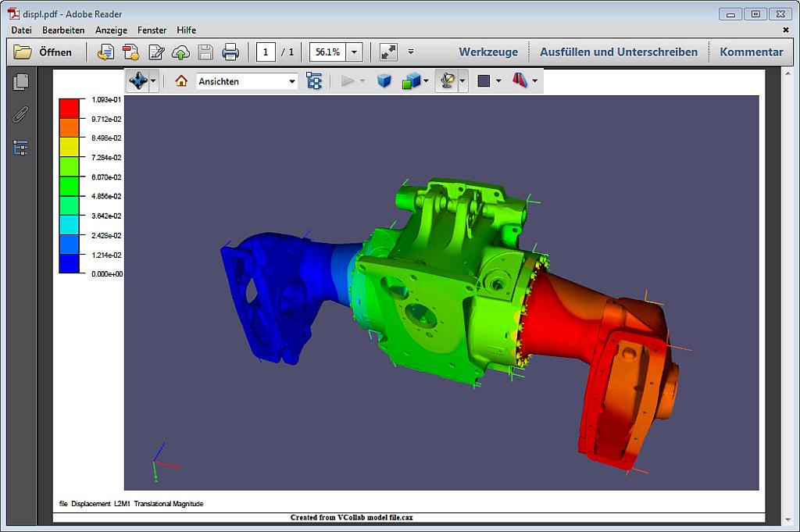
Task: Print the displ.pdf document
Action: [229, 52]
